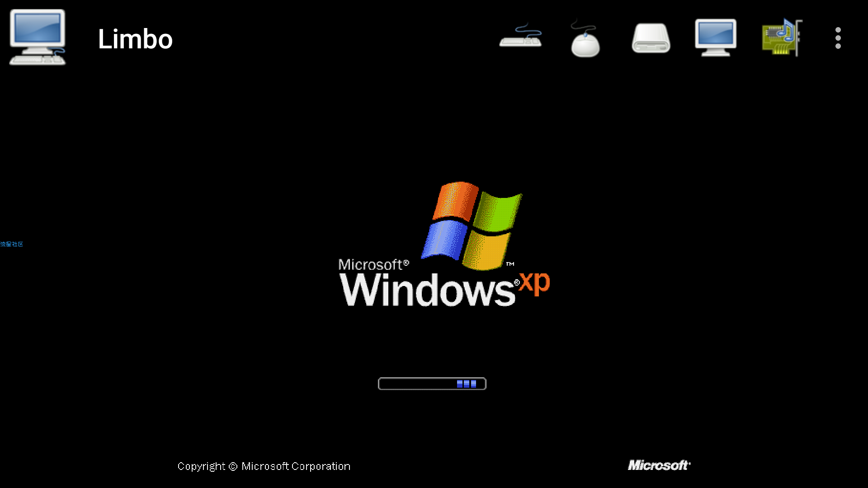Viewport: 868px width, 488px height.
Task: Tap the Microsoft logo at bottom right
Action: pos(659,465)
